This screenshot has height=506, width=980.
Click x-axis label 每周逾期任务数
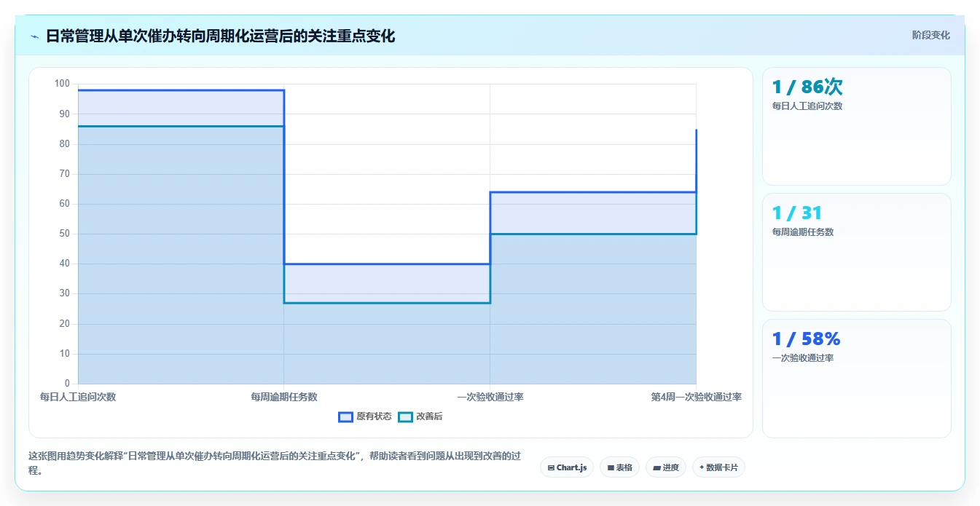[x=284, y=397]
